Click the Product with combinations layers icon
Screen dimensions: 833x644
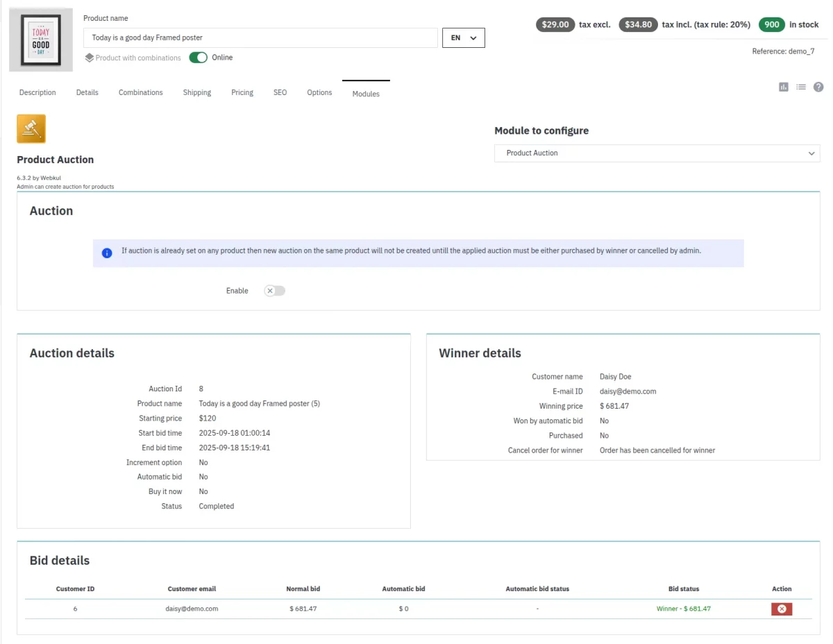point(89,58)
